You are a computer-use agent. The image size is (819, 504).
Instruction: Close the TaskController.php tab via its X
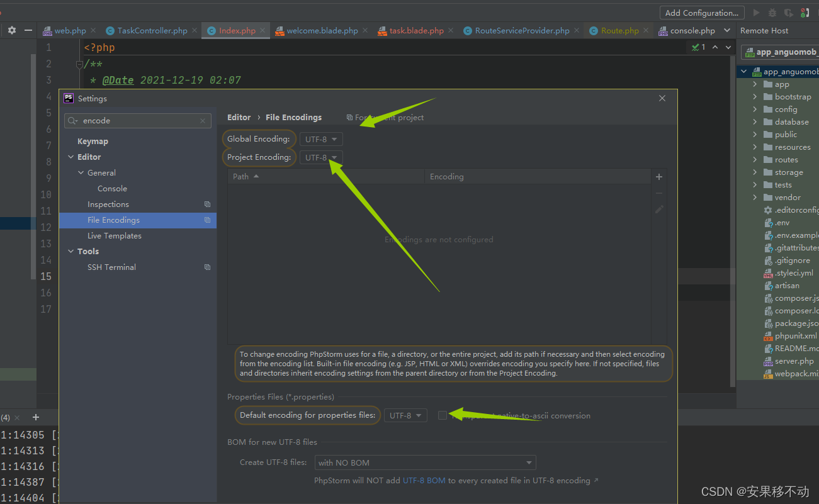pyautogui.click(x=195, y=30)
